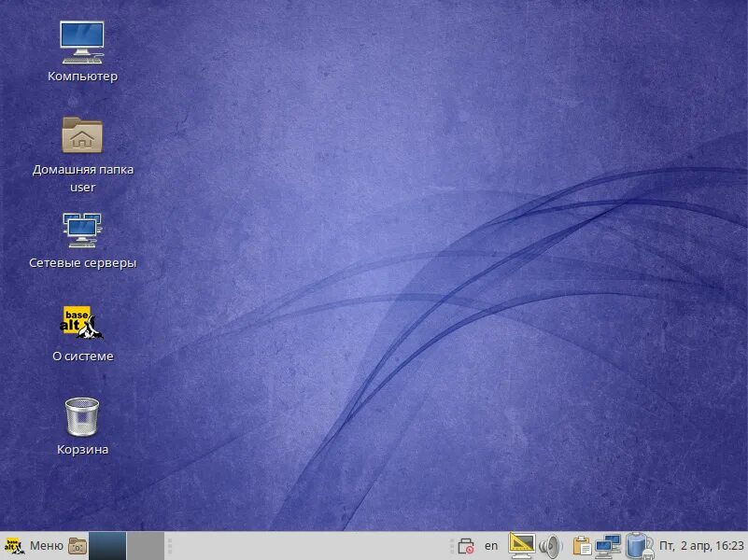Click the file manager folder icon in panel
Viewport: 748px width, 560px height.
point(78,546)
